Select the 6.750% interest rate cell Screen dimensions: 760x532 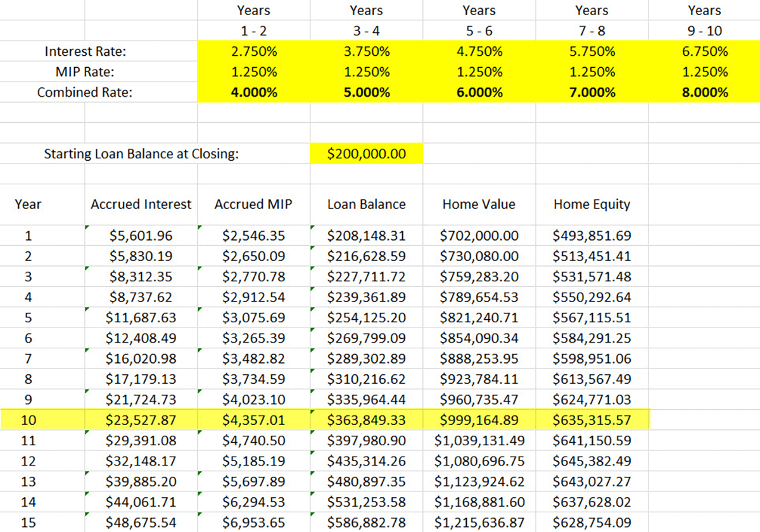click(704, 52)
